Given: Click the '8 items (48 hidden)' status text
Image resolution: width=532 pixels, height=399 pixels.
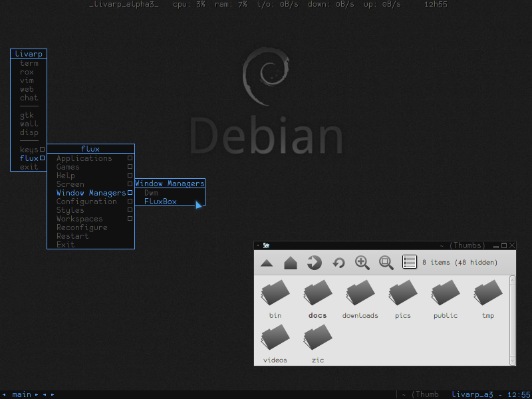Looking at the screenshot, I should [x=460, y=262].
